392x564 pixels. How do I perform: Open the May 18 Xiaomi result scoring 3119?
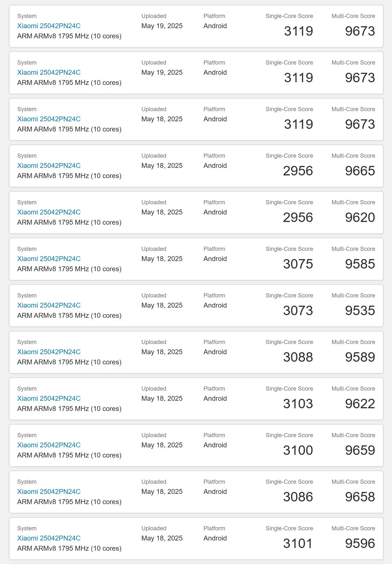tap(49, 119)
